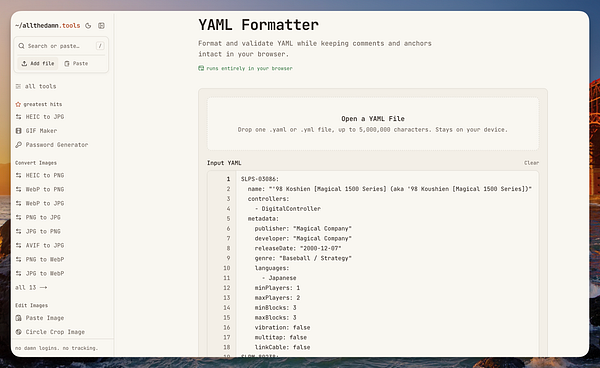The width and height of the screenshot is (600, 368).
Task: Click the HEIC to PNG swap icon
Action: (18, 175)
